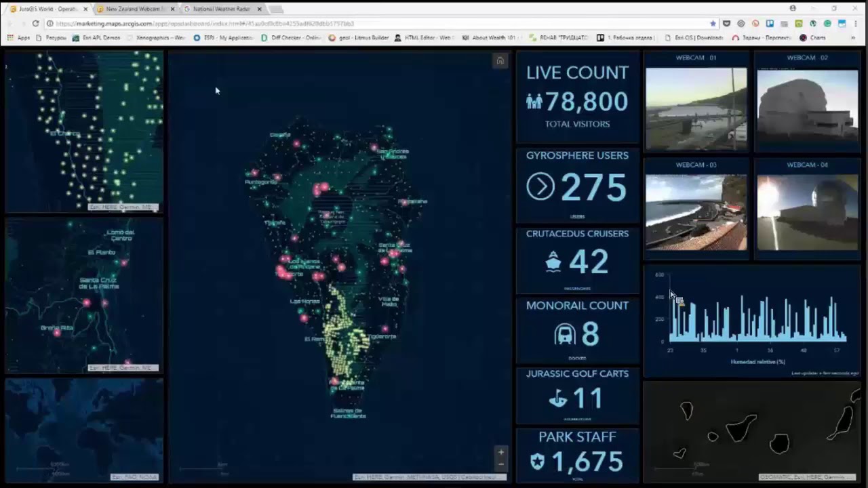
Task: Click the Monorail Count train icon
Action: [565, 334]
